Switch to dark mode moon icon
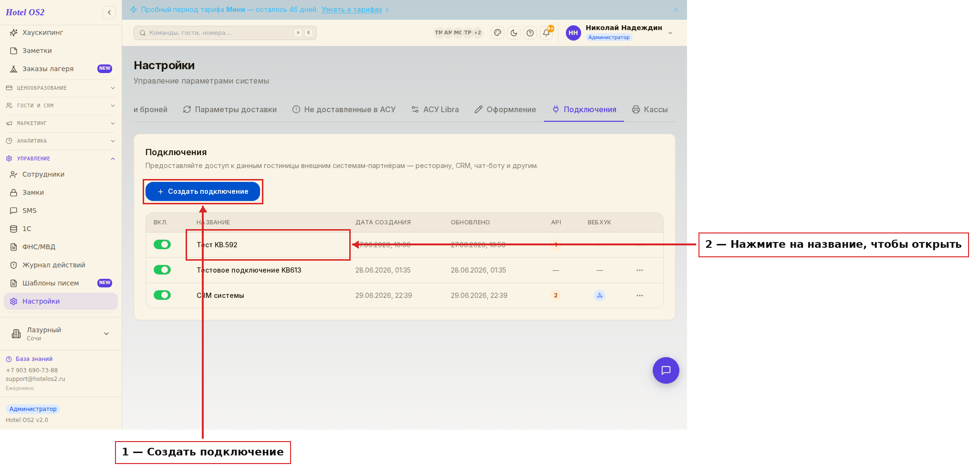The image size is (980, 475). pyautogui.click(x=514, y=33)
